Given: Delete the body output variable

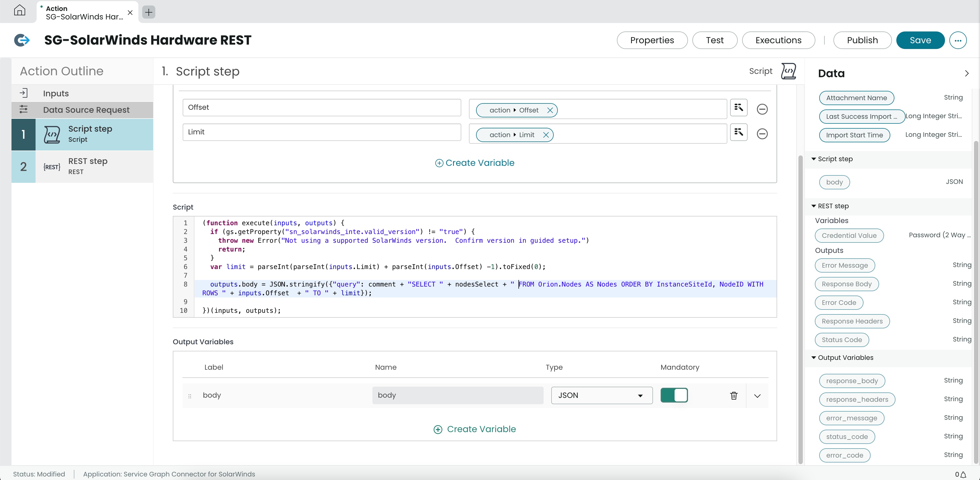Looking at the screenshot, I should [x=734, y=395].
